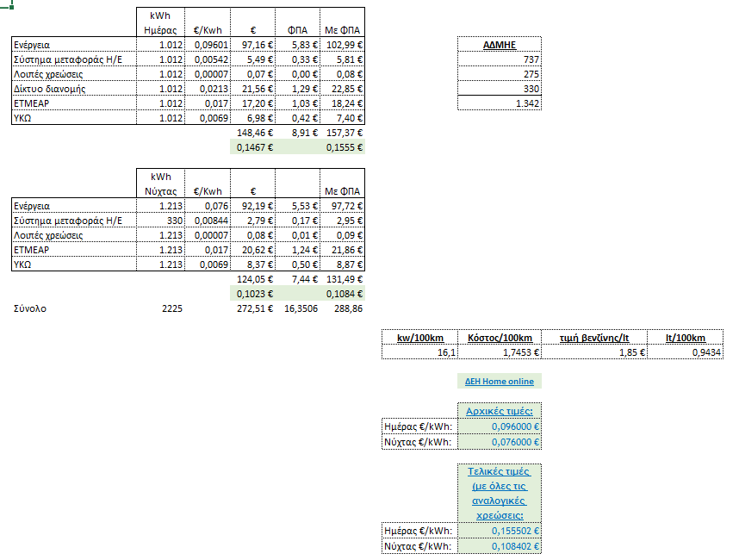Click the kWh Νύχτας column header
739x560 pixels.
[161, 184]
